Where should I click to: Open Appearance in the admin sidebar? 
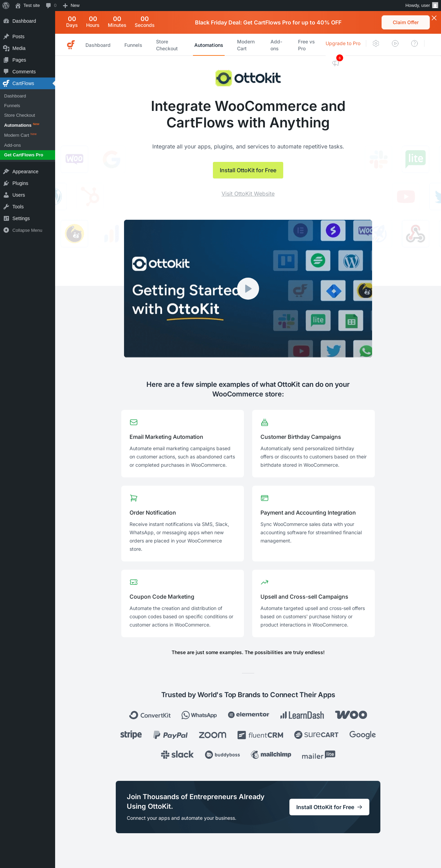[x=28, y=172]
